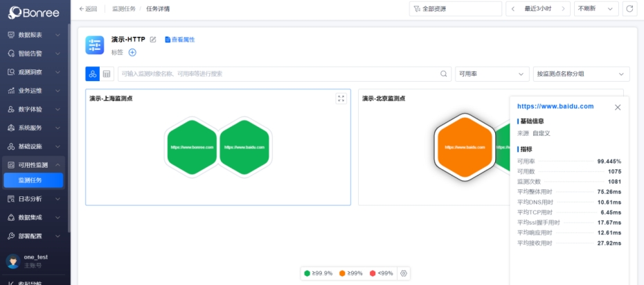
Task: Toggle the ≥99.9% green legend item
Action: pos(317,273)
